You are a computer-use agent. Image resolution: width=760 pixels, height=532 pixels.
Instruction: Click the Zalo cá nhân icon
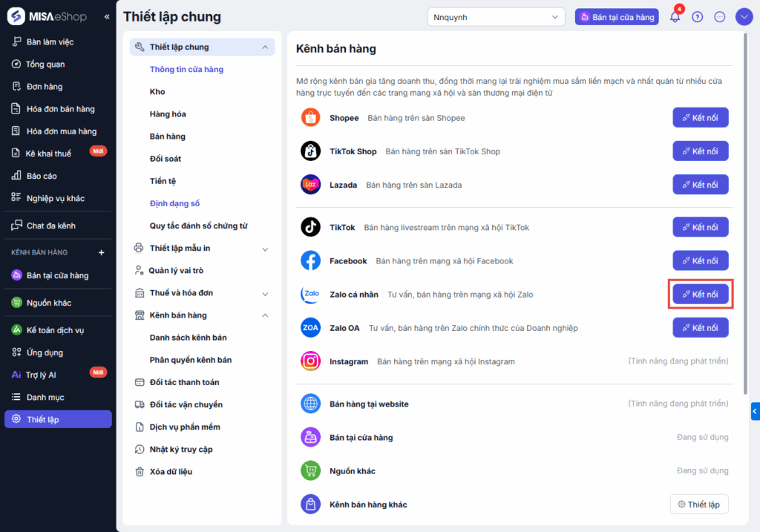point(310,294)
